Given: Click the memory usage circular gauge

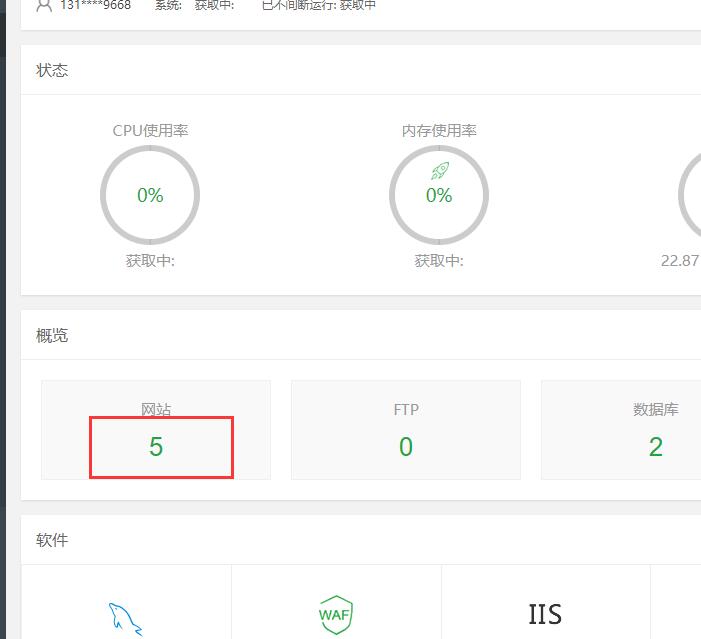Looking at the screenshot, I should point(439,195).
